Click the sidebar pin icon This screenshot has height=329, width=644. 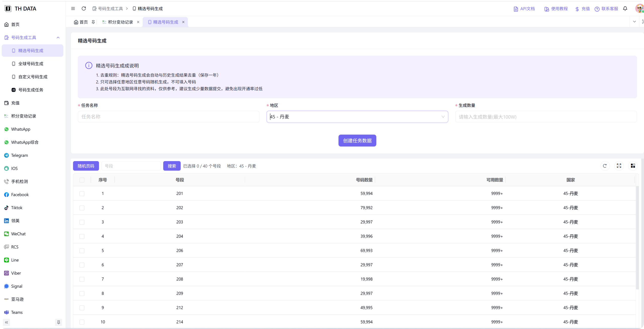[x=59, y=322]
